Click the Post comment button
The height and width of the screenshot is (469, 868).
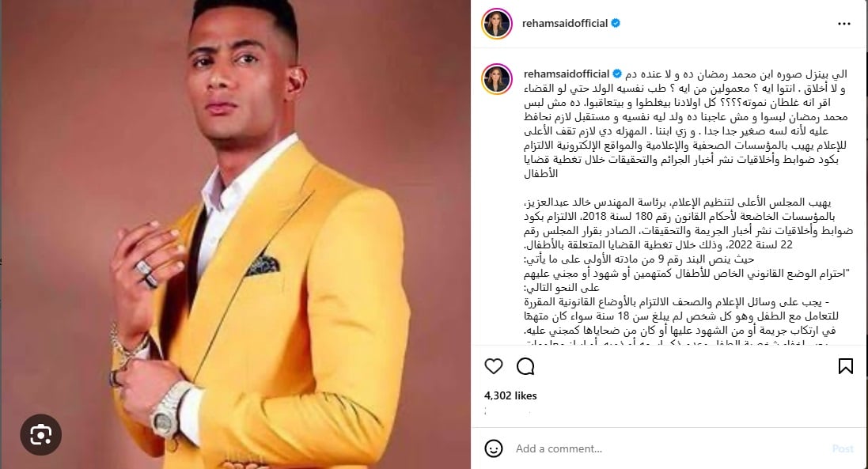pos(843,448)
